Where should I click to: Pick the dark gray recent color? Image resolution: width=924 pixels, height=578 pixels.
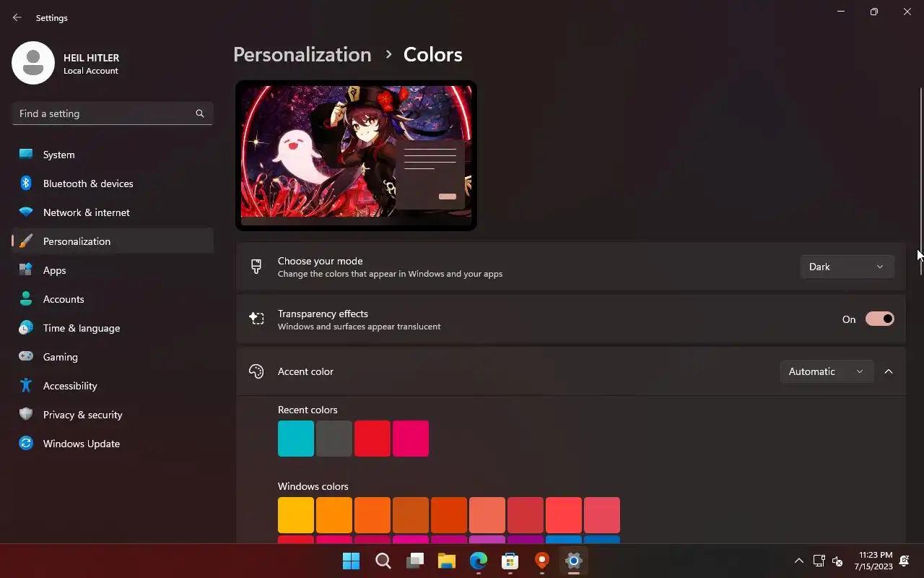point(334,439)
